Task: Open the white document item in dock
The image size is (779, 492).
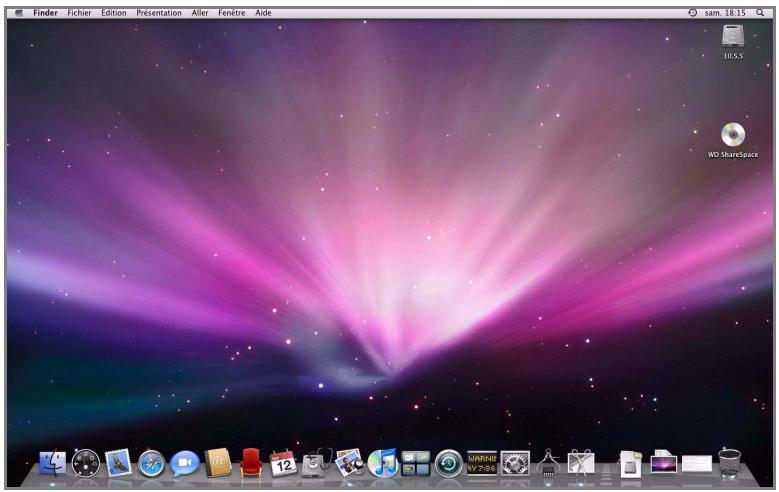Action: (x=697, y=464)
